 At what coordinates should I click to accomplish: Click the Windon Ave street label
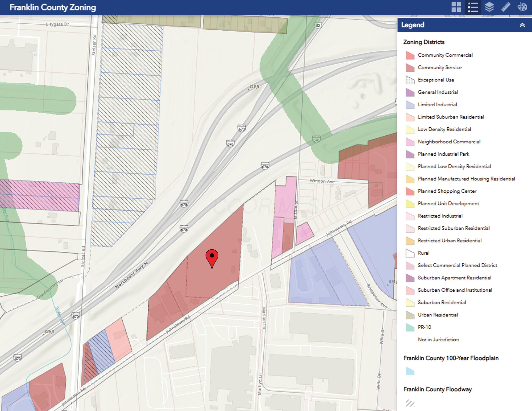(x=322, y=181)
